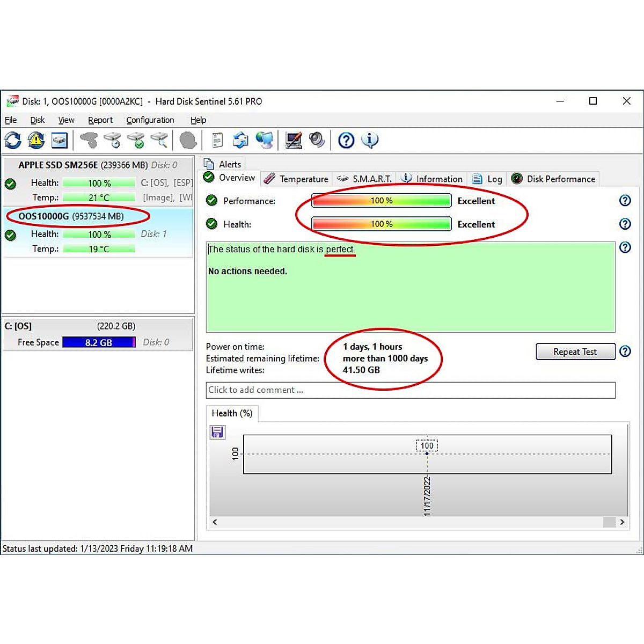Switch to the S.M.A.R.T. tab
The image size is (644, 644).
pos(365,179)
